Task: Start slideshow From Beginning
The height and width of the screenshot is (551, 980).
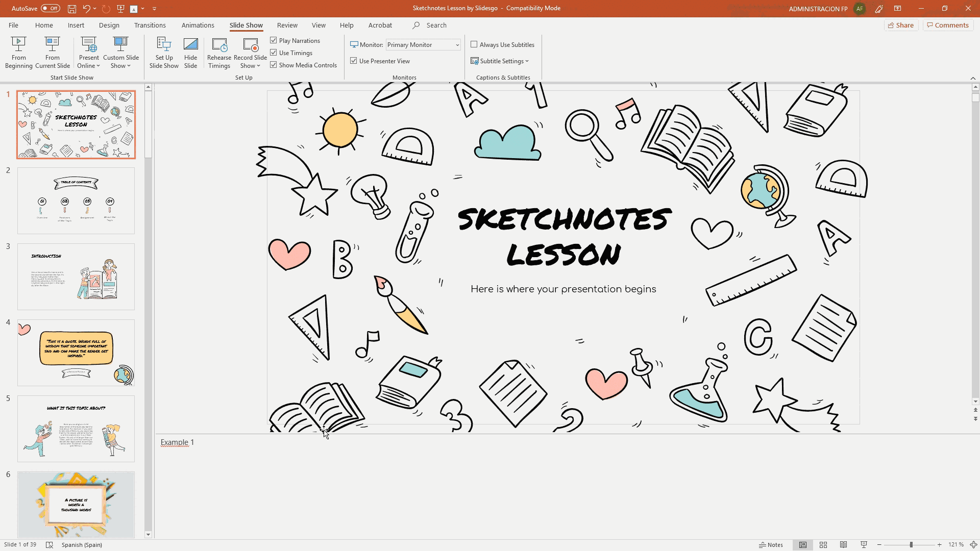Action: pyautogui.click(x=18, y=52)
